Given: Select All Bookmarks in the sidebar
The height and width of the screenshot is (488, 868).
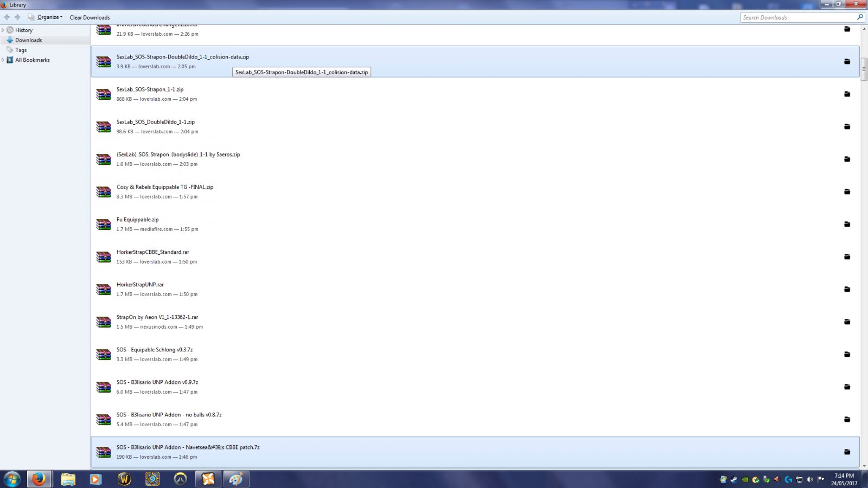Looking at the screenshot, I should (33, 60).
